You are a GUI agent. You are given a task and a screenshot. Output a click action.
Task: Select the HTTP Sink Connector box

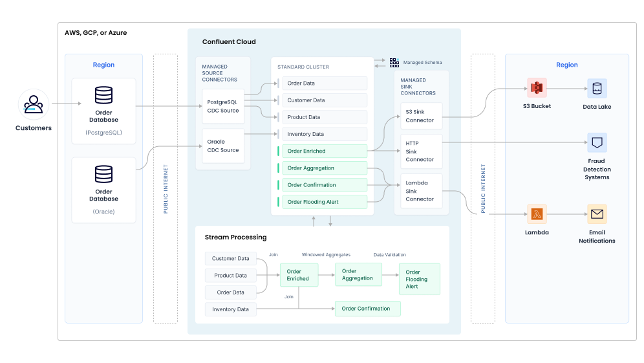click(422, 151)
